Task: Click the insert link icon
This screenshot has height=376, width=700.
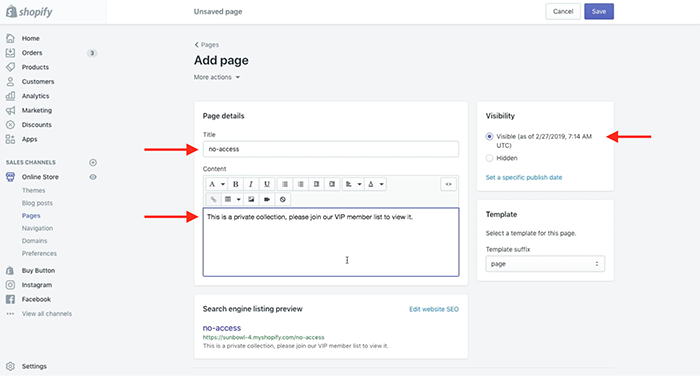Action: point(213,199)
